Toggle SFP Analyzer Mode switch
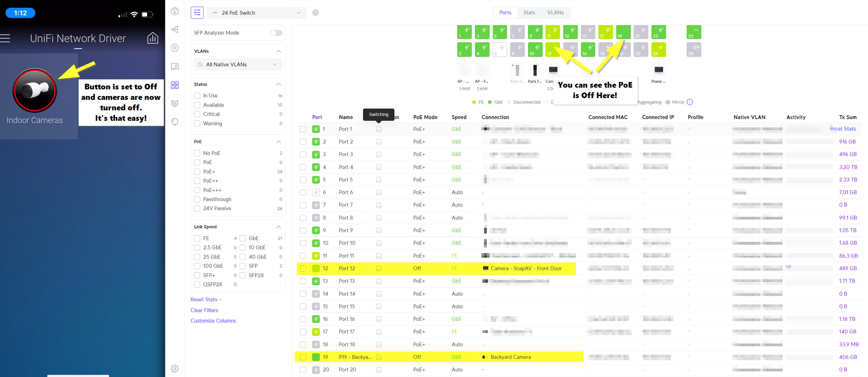The image size is (868, 377). (276, 33)
